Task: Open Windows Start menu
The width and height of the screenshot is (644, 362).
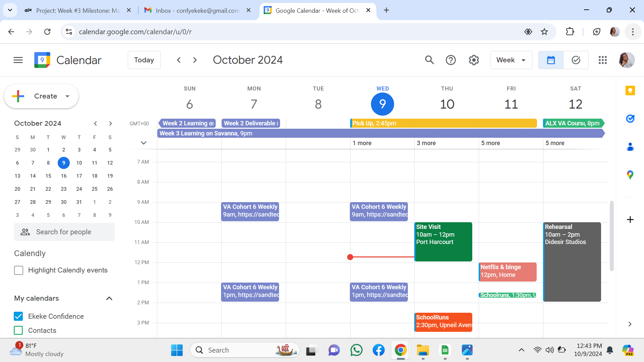Action: click(x=177, y=350)
